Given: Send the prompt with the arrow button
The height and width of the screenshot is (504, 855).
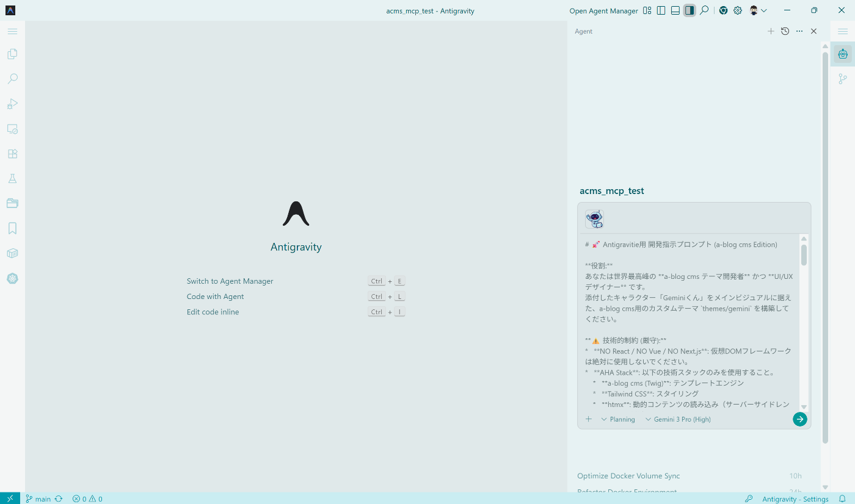Looking at the screenshot, I should point(800,419).
